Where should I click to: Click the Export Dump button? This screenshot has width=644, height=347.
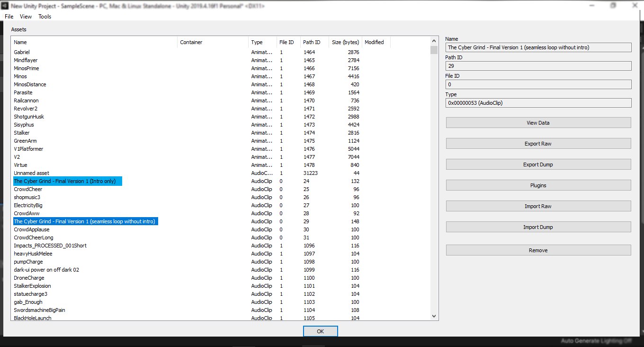(538, 164)
